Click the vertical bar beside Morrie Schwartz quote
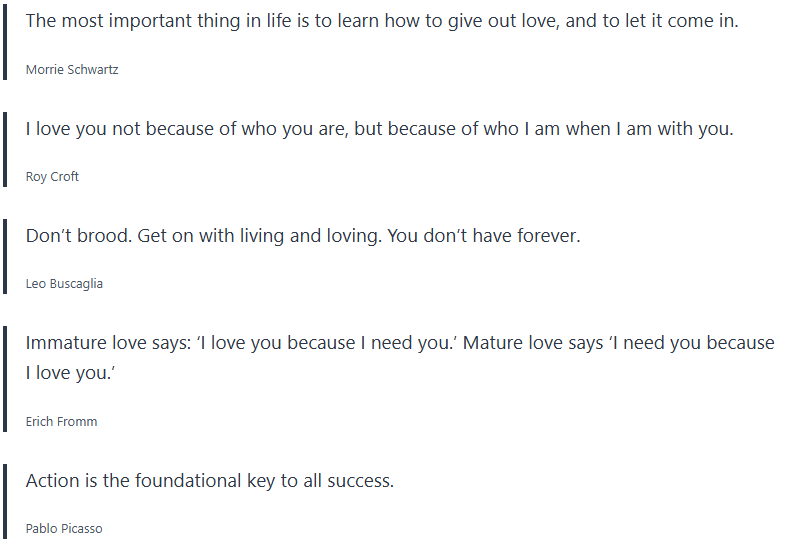Image resolution: width=807 pixels, height=543 pixels. [x=6, y=43]
